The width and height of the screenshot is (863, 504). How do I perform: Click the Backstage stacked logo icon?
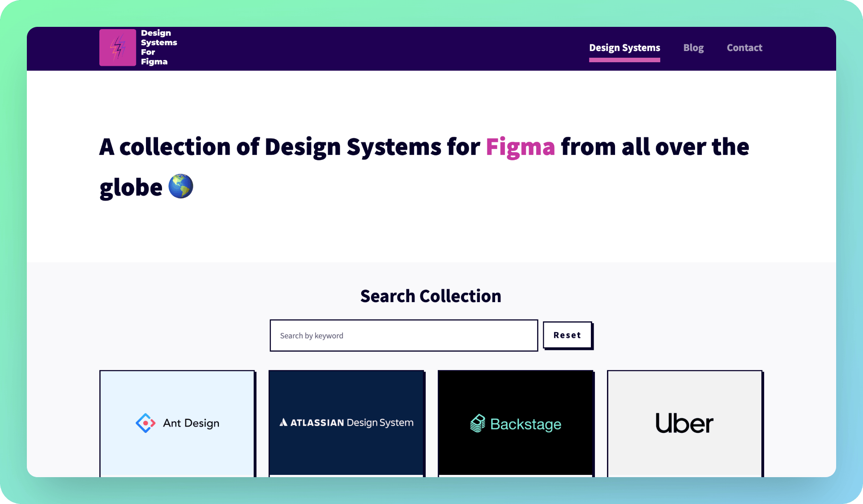click(x=478, y=423)
